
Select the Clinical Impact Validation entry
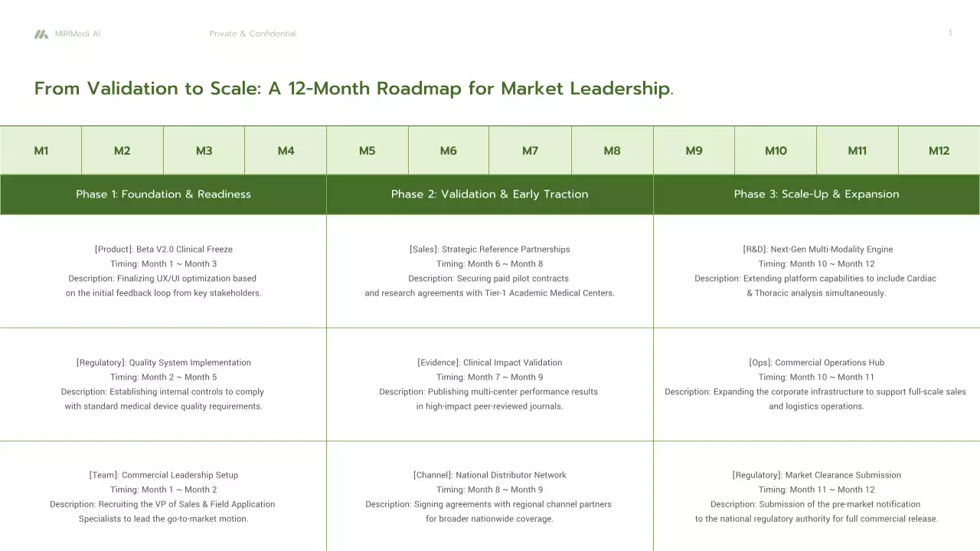490,384
